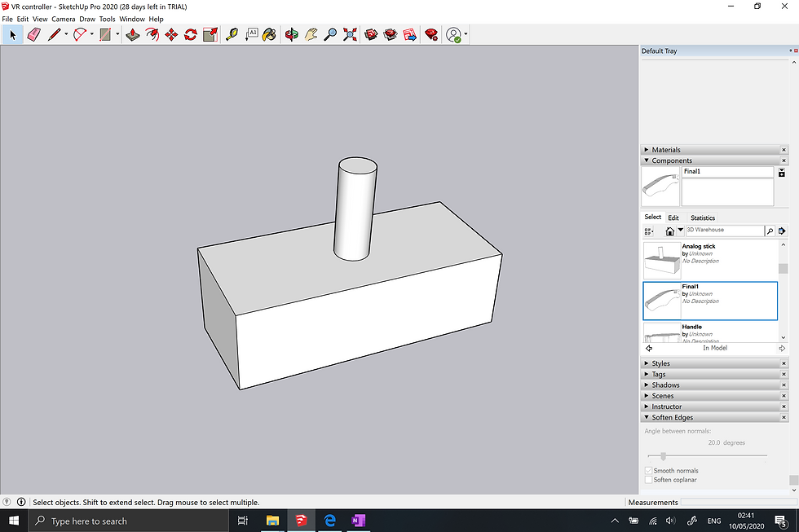Open OneNote from the taskbar
This screenshot has width=799, height=532.
pyautogui.click(x=358, y=521)
